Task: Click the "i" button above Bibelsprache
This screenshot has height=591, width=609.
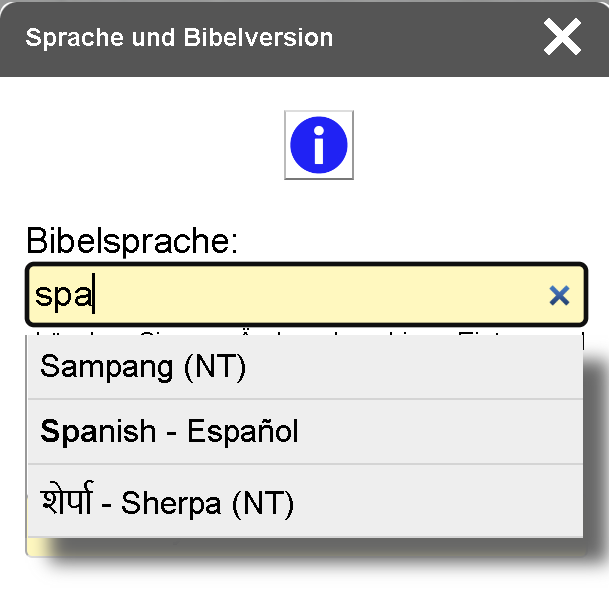Action: point(318,145)
